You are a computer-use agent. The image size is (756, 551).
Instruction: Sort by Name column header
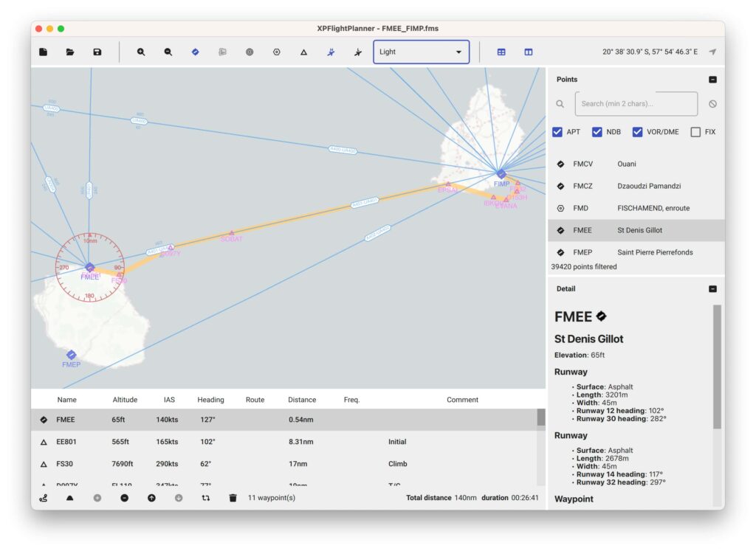(66, 400)
